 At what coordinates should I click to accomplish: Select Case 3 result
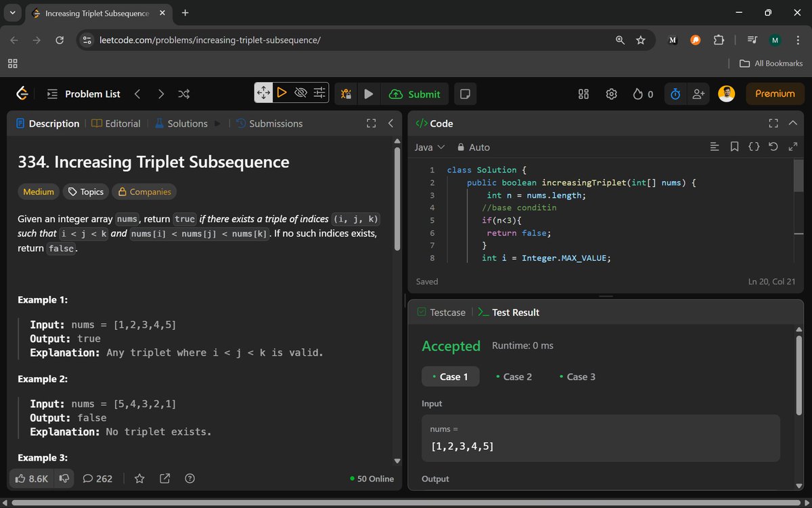tap(577, 377)
